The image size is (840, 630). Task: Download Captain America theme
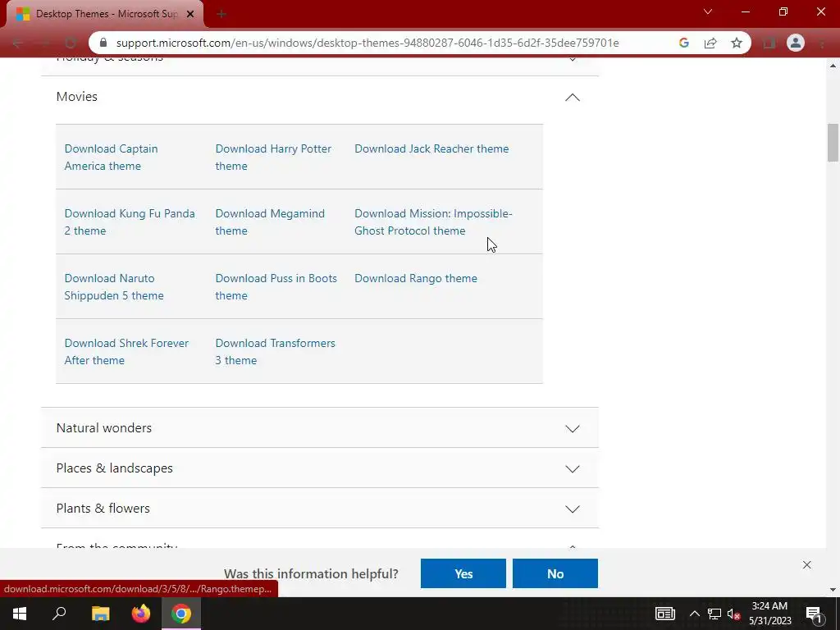click(x=111, y=157)
